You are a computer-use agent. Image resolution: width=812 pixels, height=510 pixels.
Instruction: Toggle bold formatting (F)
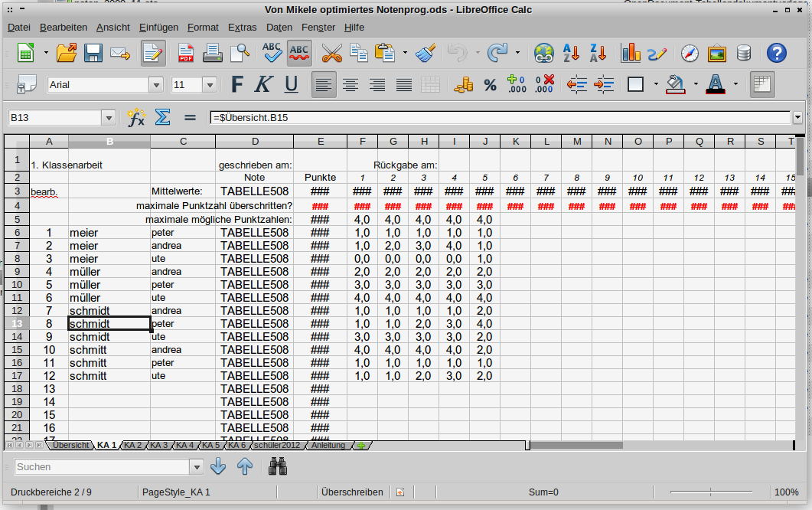pos(237,84)
